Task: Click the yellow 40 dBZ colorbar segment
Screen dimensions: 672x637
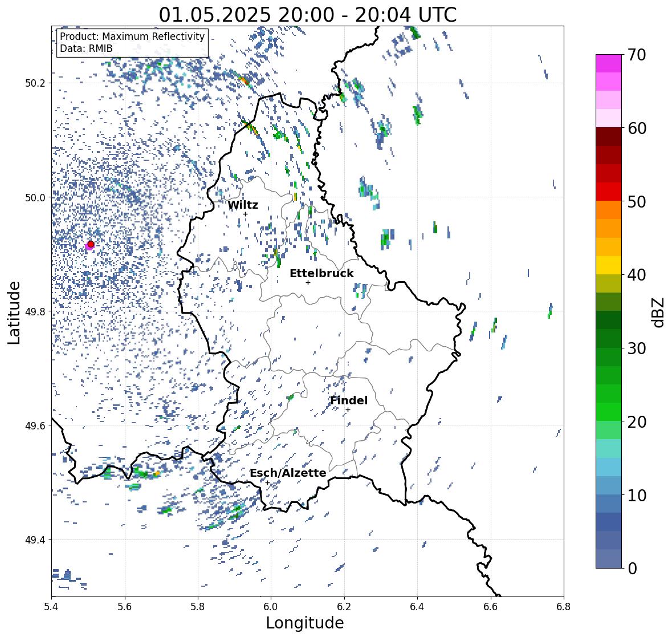Action: [x=609, y=265]
